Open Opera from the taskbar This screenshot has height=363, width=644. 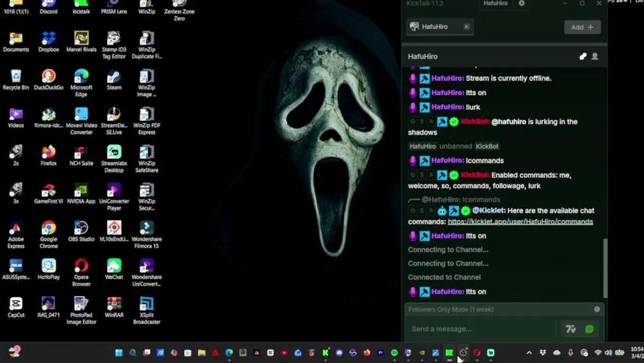click(x=477, y=353)
